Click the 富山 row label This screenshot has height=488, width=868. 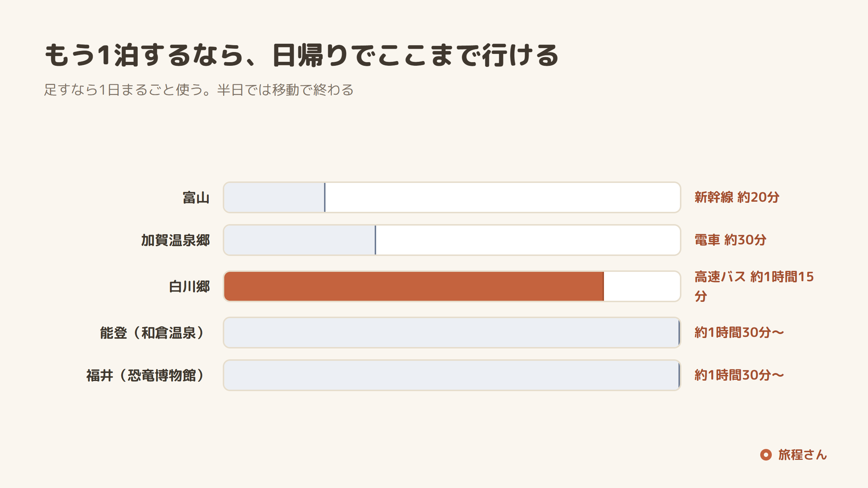(x=196, y=198)
